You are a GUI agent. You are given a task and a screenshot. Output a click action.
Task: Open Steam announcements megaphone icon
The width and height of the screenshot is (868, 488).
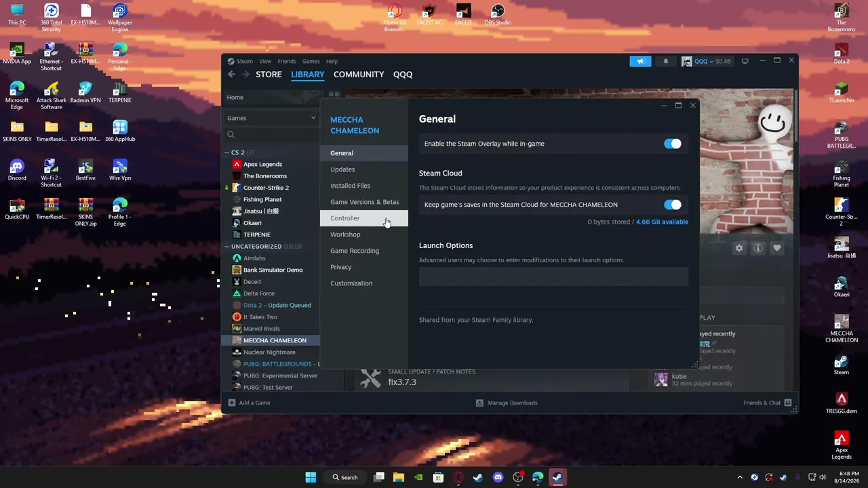(640, 61)
